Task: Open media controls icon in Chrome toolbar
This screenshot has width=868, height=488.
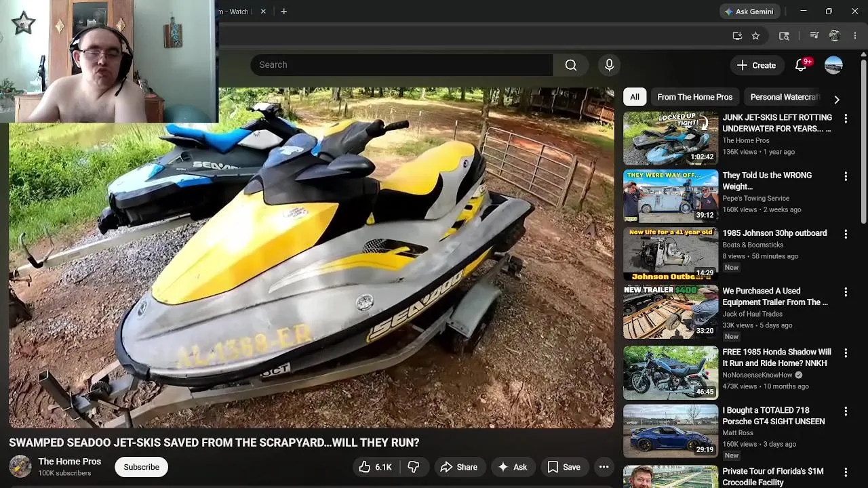Action: 814,36
